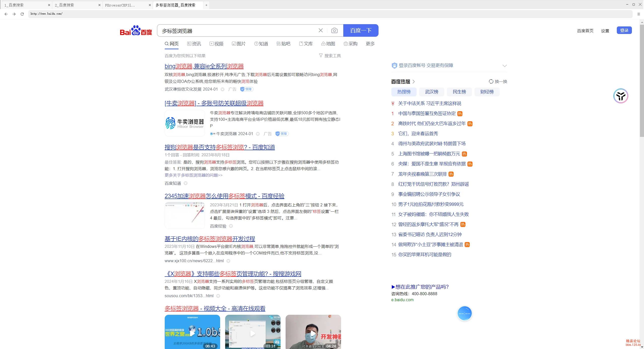This screenshot has width=644, height=349.
Task: Click the Baidu logo
Action: [x=136, y=30]
